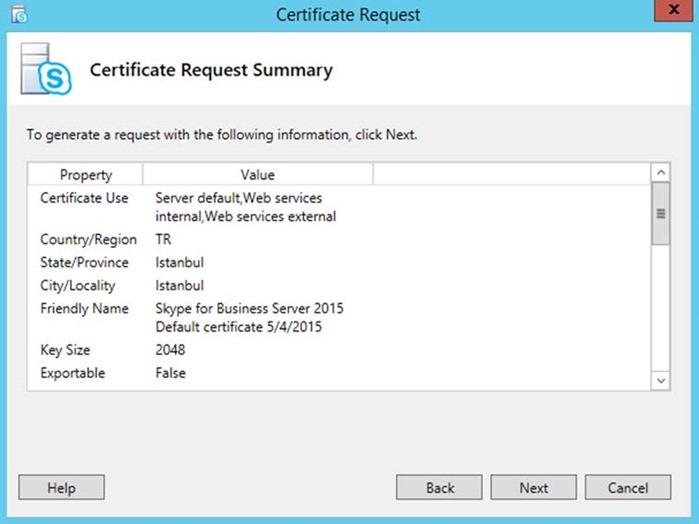Select the Friendly Name property label
The height and width of the screenshot is (524, 699).
tap(84, 309)
